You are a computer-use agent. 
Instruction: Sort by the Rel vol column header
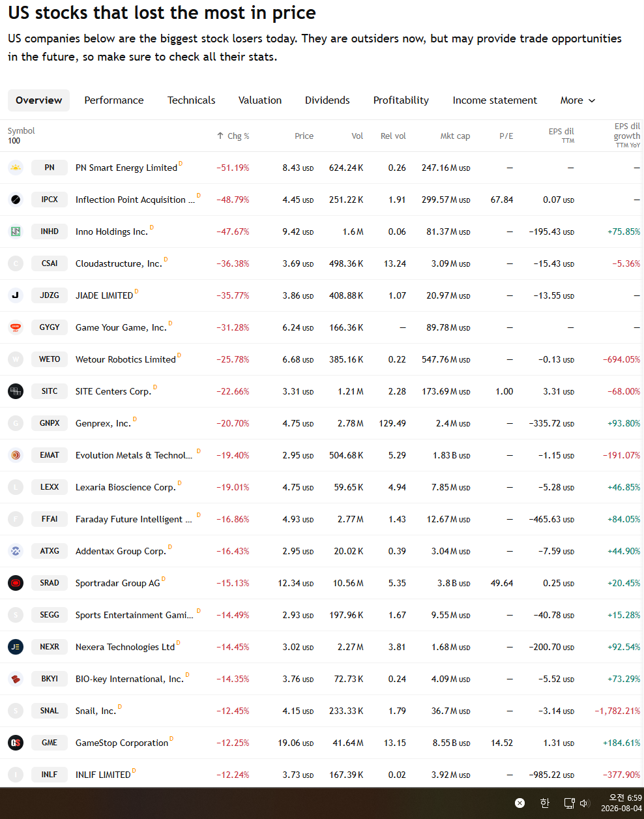[393, 136]
